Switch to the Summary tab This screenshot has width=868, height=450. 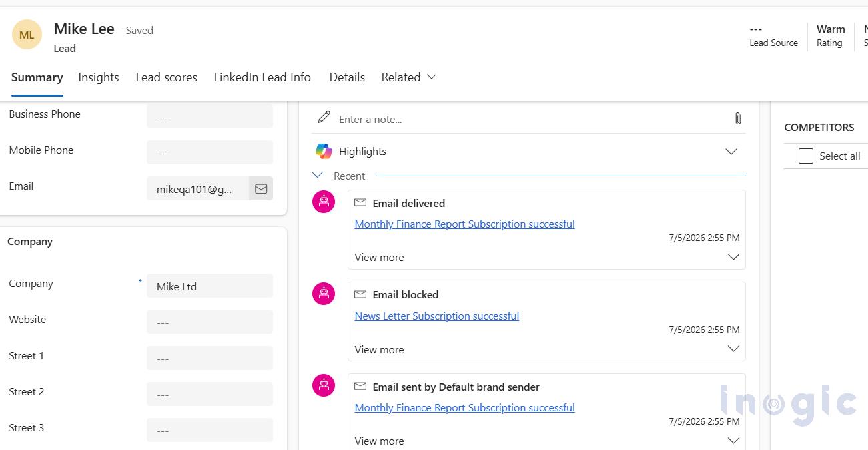coord(37,77)
